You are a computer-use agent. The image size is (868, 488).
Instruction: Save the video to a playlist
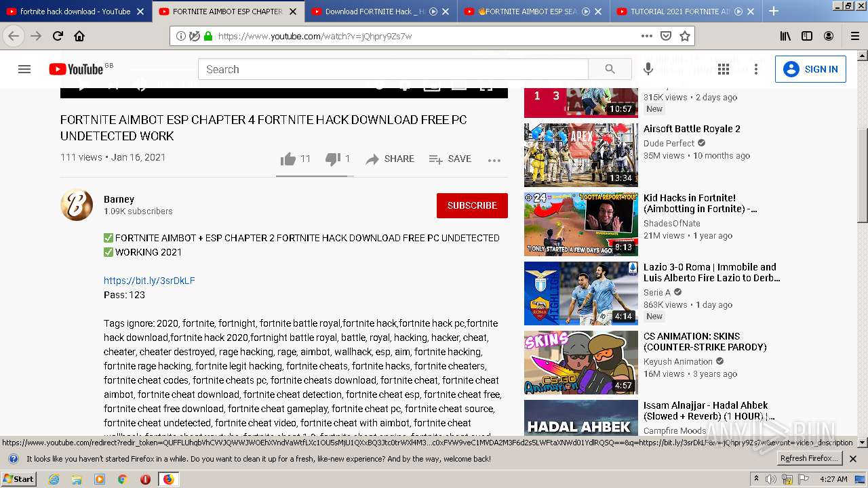point(450,159)
